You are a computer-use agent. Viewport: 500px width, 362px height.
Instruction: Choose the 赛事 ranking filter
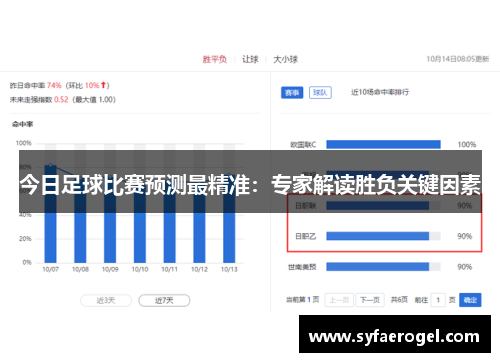coord(292,92)
